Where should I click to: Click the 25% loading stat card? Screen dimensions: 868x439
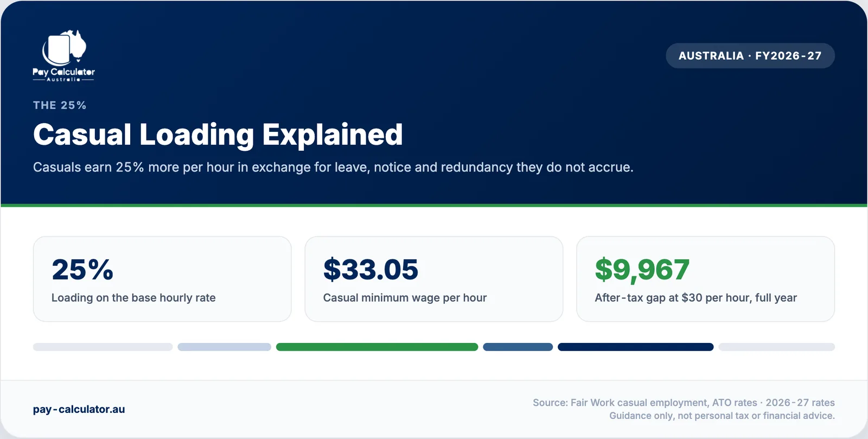tap(162, 279)
